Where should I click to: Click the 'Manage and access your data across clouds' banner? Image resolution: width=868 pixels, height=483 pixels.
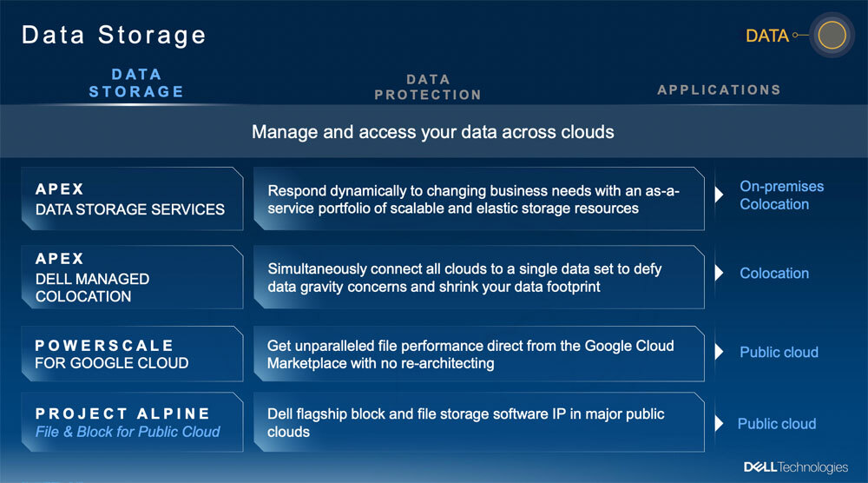point(433,132)
